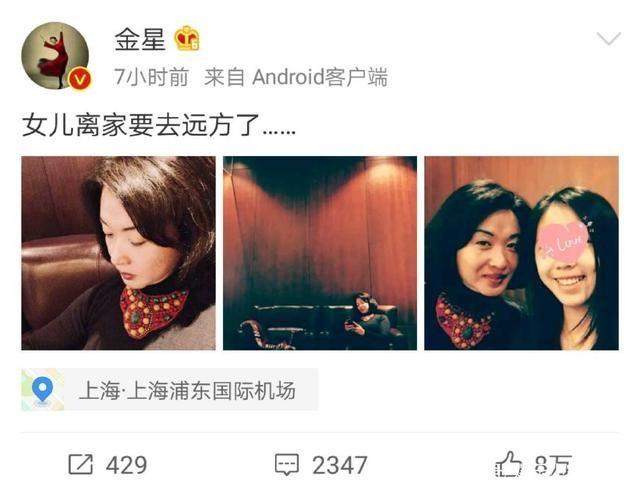Expand the post options chevron

[609, 38]
